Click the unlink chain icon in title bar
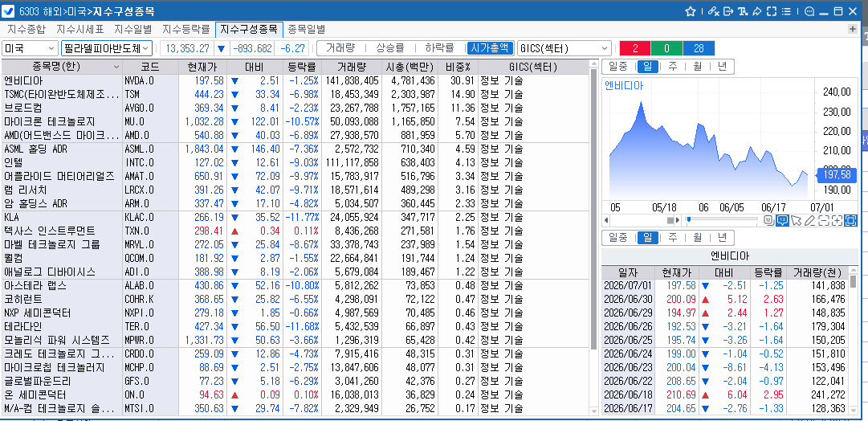 pyautogui.click(x=713, y=11)
